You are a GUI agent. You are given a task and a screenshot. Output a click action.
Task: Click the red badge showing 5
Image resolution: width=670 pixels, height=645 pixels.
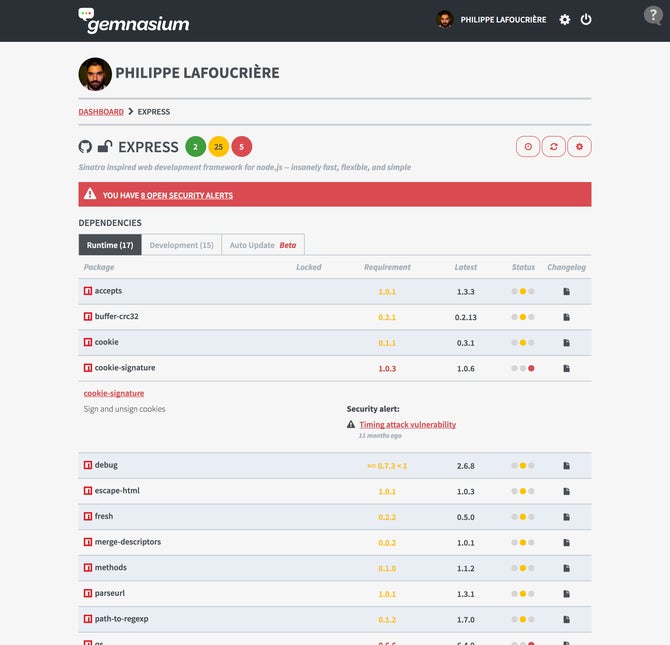pyautogui.click(x=241, y=147)
